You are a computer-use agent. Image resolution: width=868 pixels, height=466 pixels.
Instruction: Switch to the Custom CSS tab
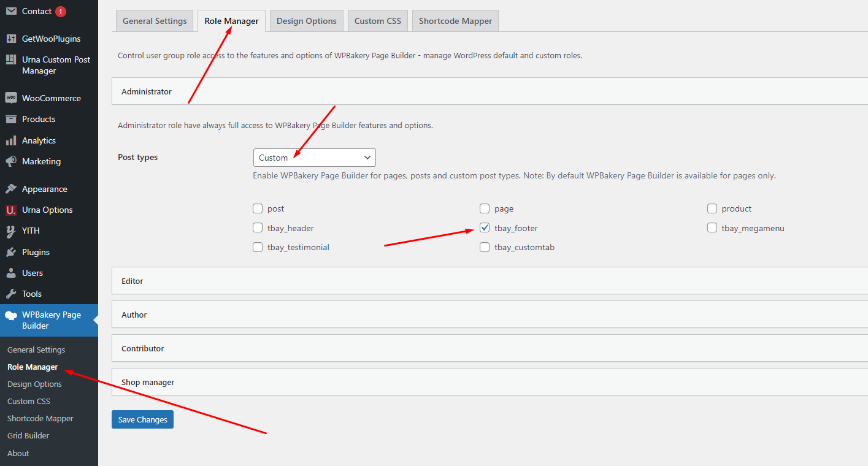378,21
